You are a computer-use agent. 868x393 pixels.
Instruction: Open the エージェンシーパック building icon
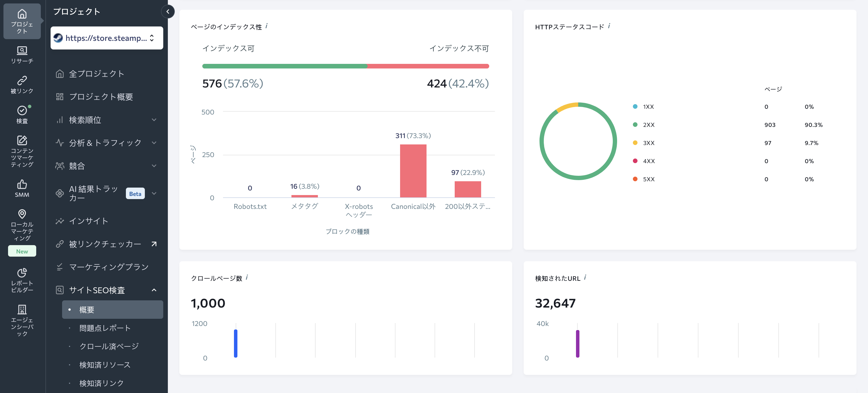click(22, 309)
